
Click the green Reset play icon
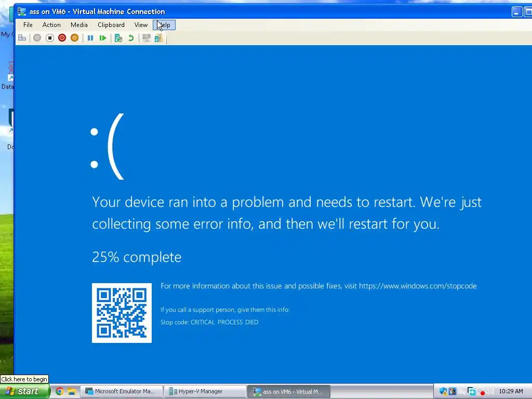[103, 38]
